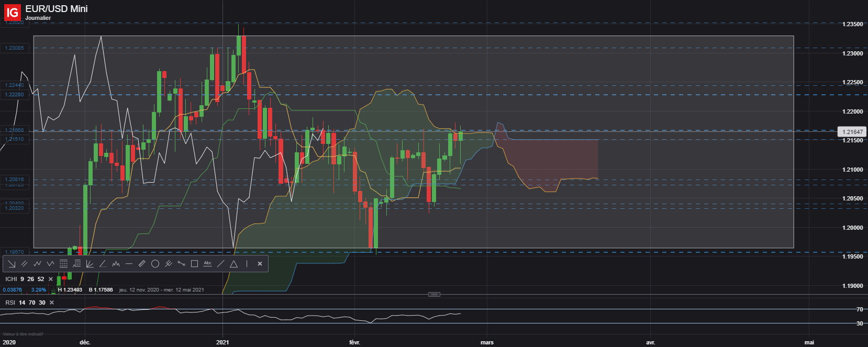Select the pitchfork drawing tool
Viewport: 868px width, 347px height.
point(168,264)
